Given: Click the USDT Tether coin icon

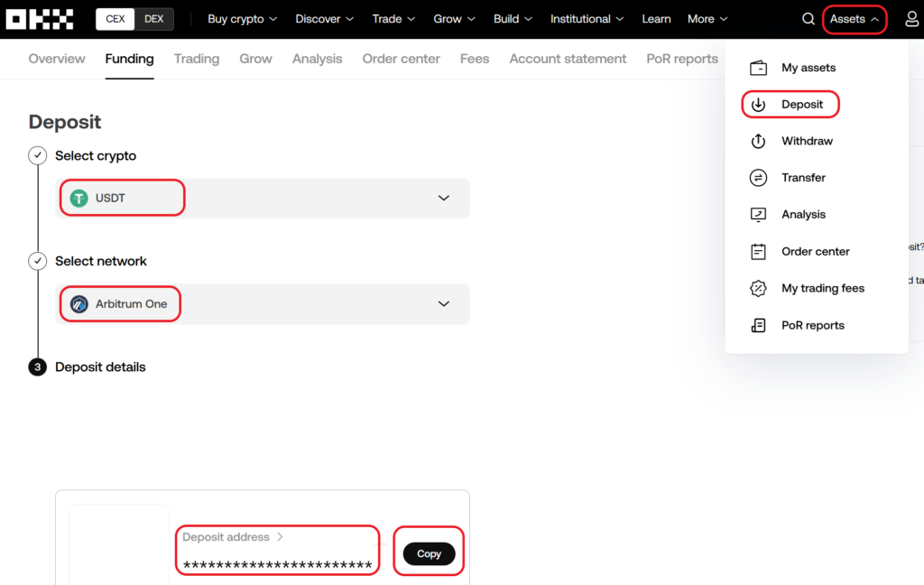Looking at the screenshot, I should 79,198.
